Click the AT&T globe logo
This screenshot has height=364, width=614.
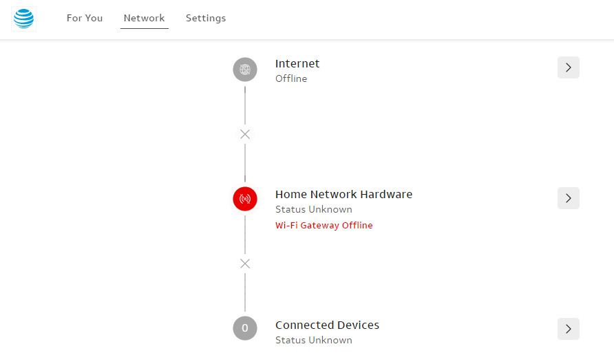[23, 19]
